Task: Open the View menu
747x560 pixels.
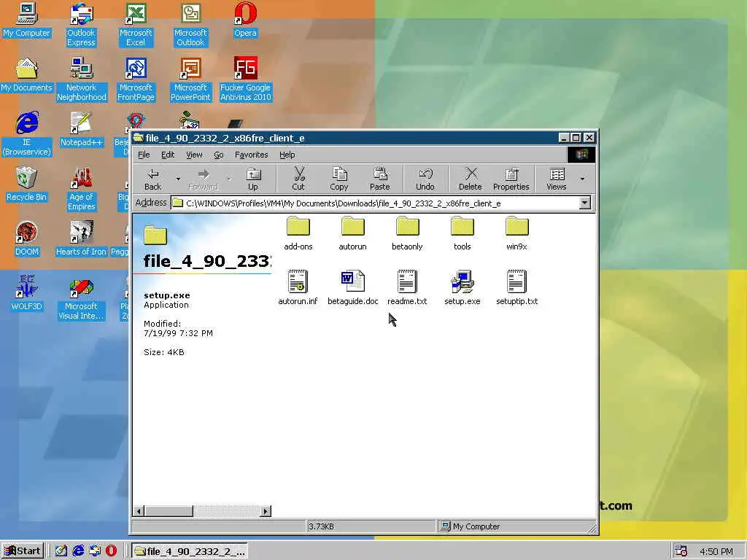Action: pos(194,155)
